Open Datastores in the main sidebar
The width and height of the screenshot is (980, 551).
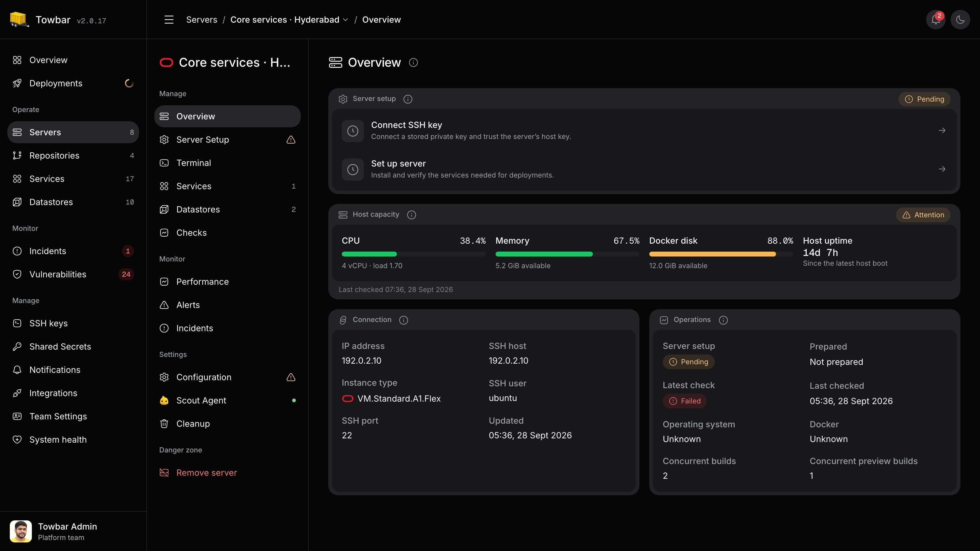(73, 202)
